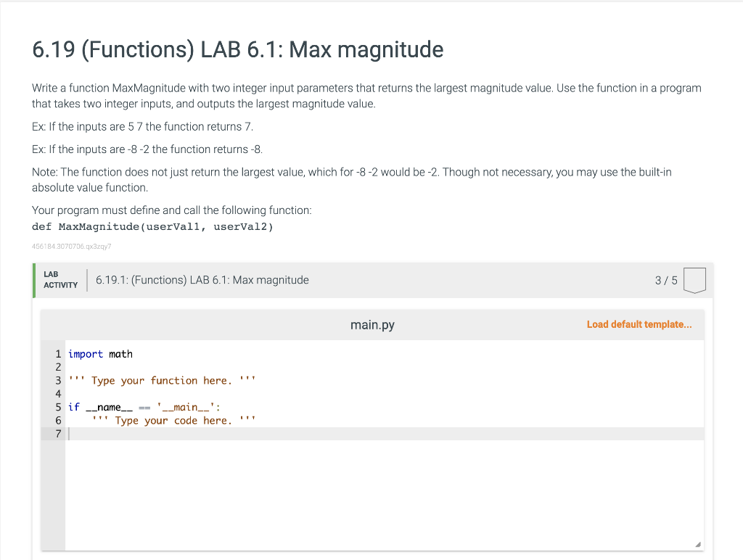The height and width of the screenshot is (560, 743).
Task: Click the word 'math' in line 1
Action: point(121,354)
